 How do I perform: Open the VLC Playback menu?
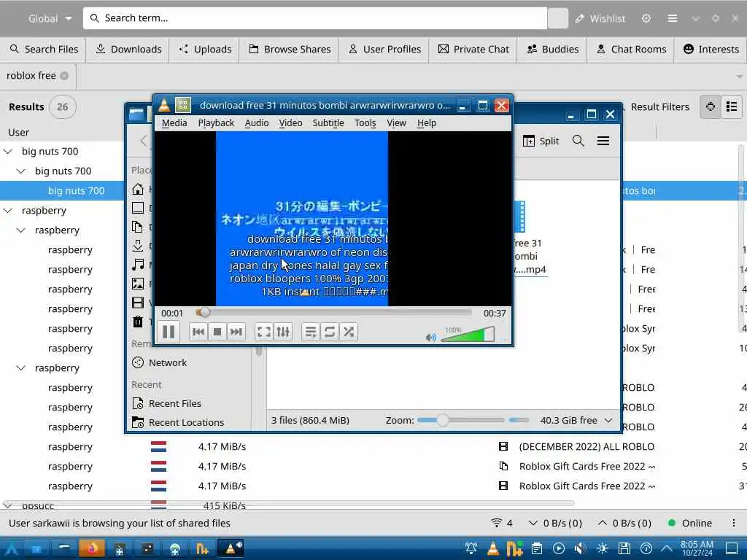click(x=216, y=122)
